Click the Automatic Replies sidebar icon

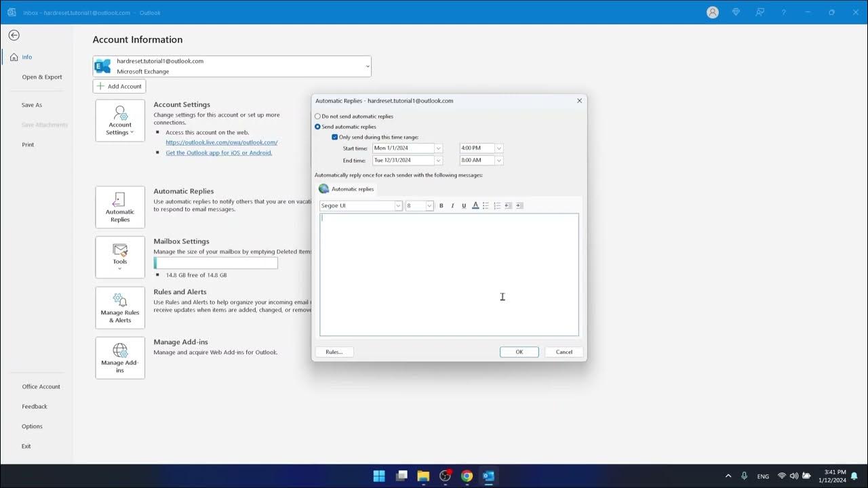tap(119, 207)
